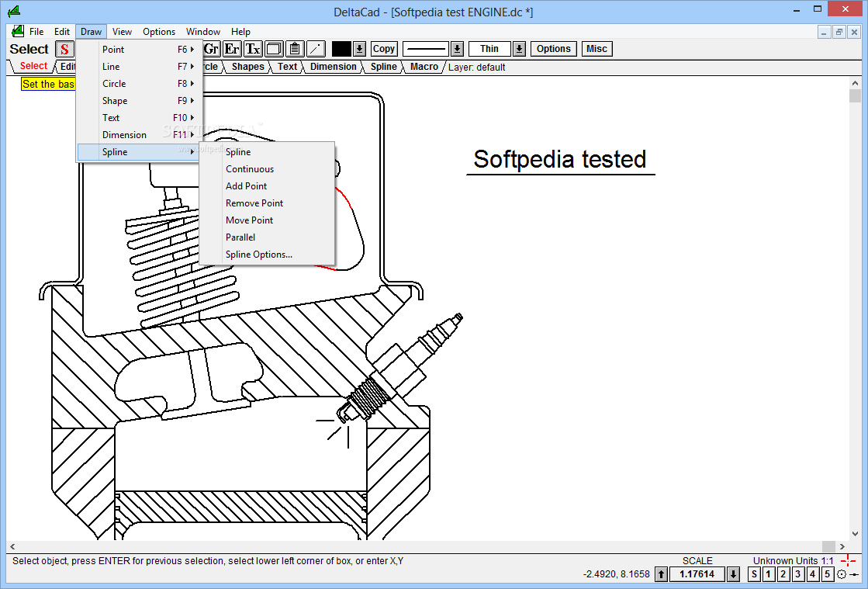Image resolution: width=868 pixels, height=589 pixels.
Task: Click saved view button 2
Action: (x=783, y=574)
